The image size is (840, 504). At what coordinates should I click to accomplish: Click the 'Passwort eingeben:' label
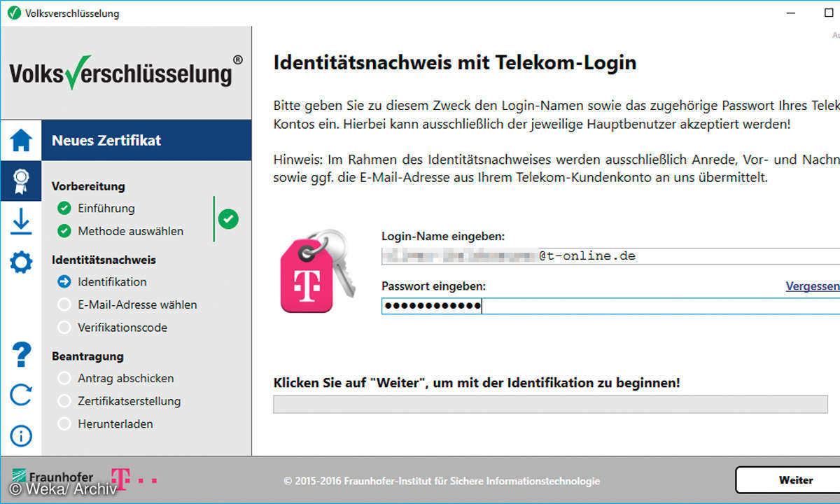pos(433,286)
